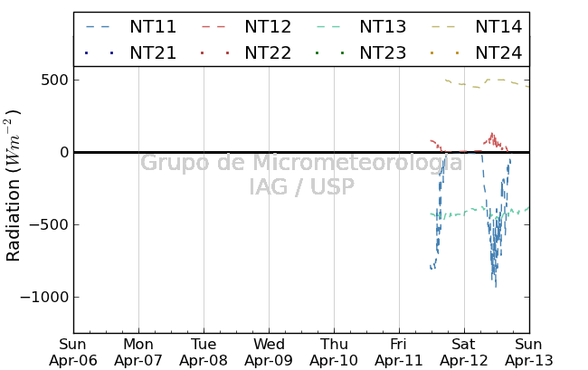This screenshot has height=370, width=588.
Task: Click the −1000 y-axis tick label
Action: (44, 297)
